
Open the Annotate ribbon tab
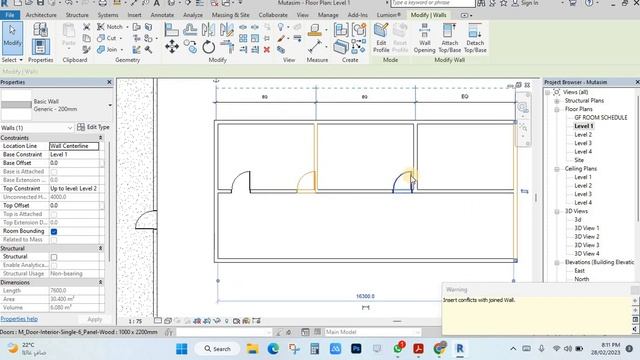(x=162, y=15)
